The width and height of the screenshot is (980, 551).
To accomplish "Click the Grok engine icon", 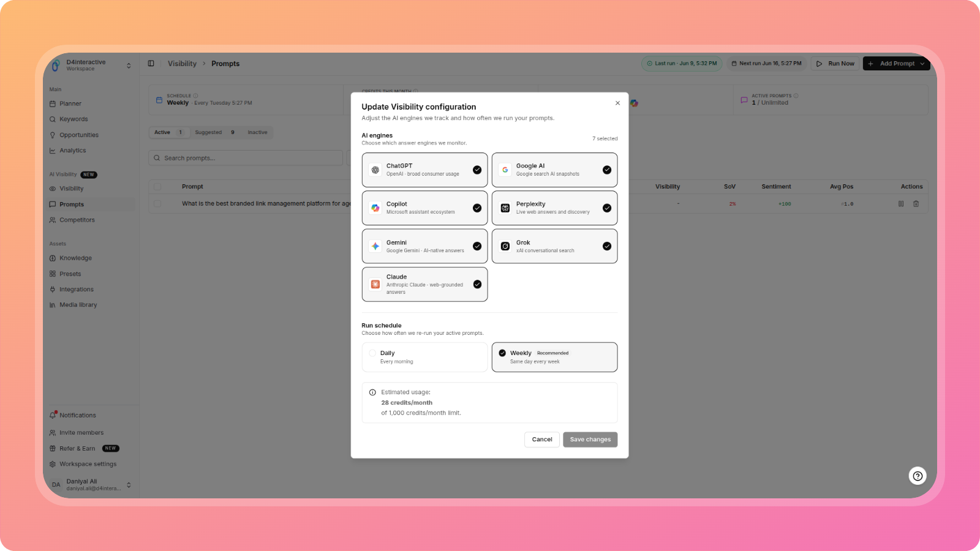I will (x=505, y=246).
